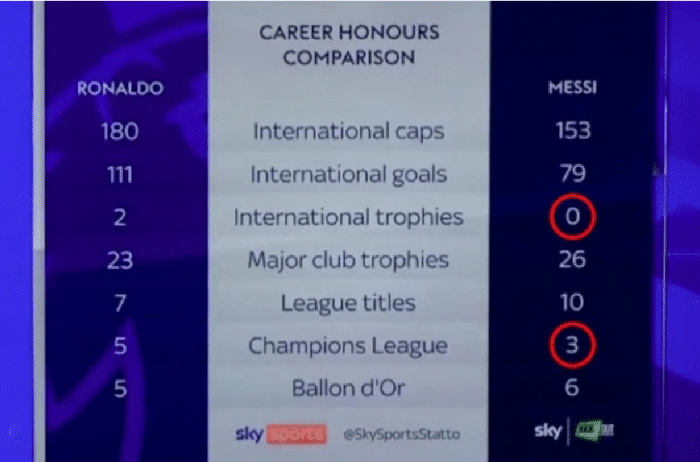Click the Sky Sports logo at bottom center
Image resolution: width=700 pixels, height=462 pixels.
[281, 434]
